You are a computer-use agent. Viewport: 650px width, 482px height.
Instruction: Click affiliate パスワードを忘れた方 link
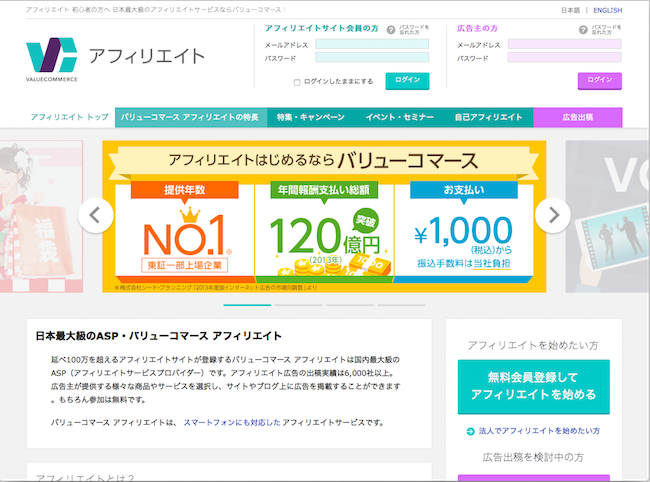[414, 30]
